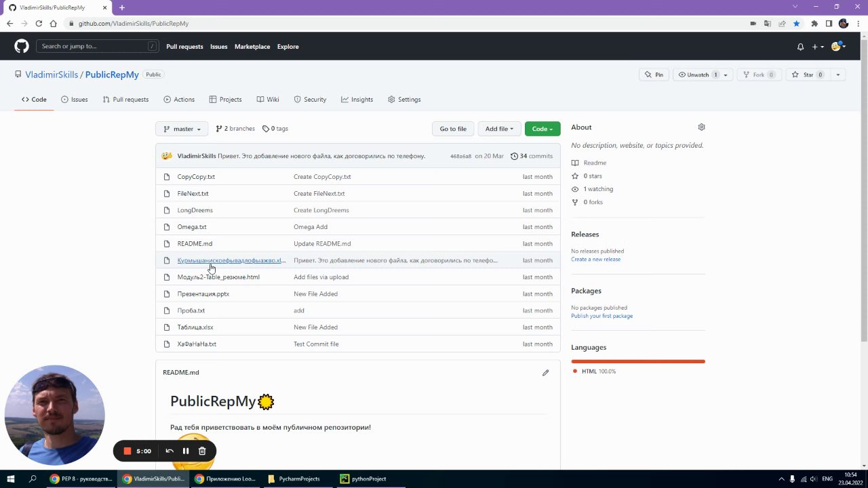Expand the Add file dropdown
Image resolution: width=868 pixels, height=488 pixels.
[x=499, y=129]
